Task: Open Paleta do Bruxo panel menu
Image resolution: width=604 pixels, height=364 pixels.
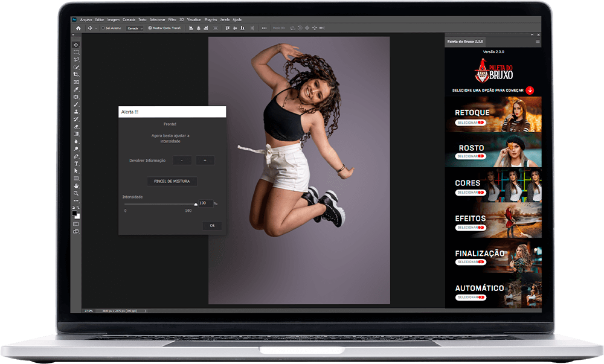Action: tap(538, 42)
